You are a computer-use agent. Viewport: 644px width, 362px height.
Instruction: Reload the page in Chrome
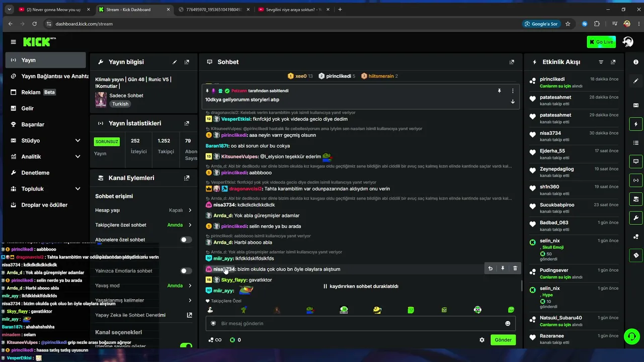coord(34,24)
